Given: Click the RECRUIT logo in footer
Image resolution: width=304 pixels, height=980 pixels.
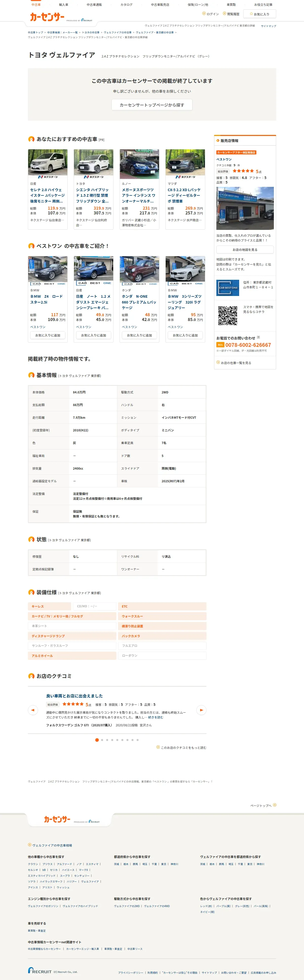Looking at the screenshot, I should pyautogui.click(x=40, y=970).
